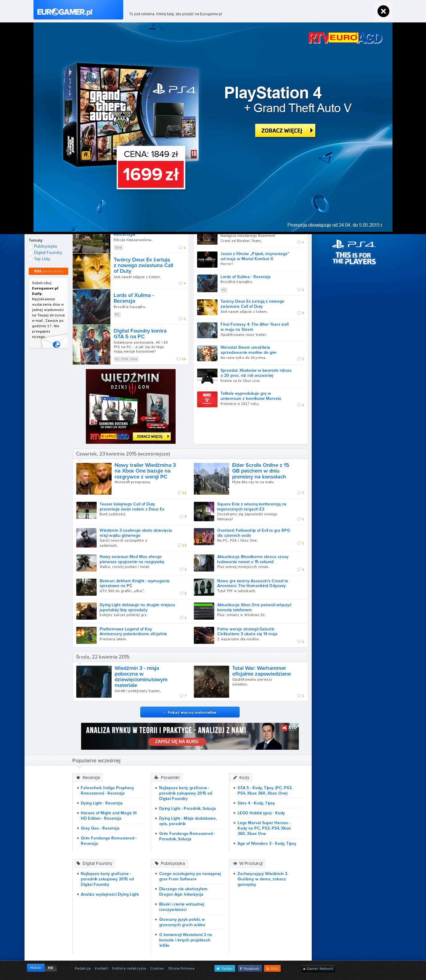The width and height of the screenshot is (426, 980).
Task: Expand more articles with Pokaż więcej materiałów
Action: pyautogui.click(x=190, y=712)
